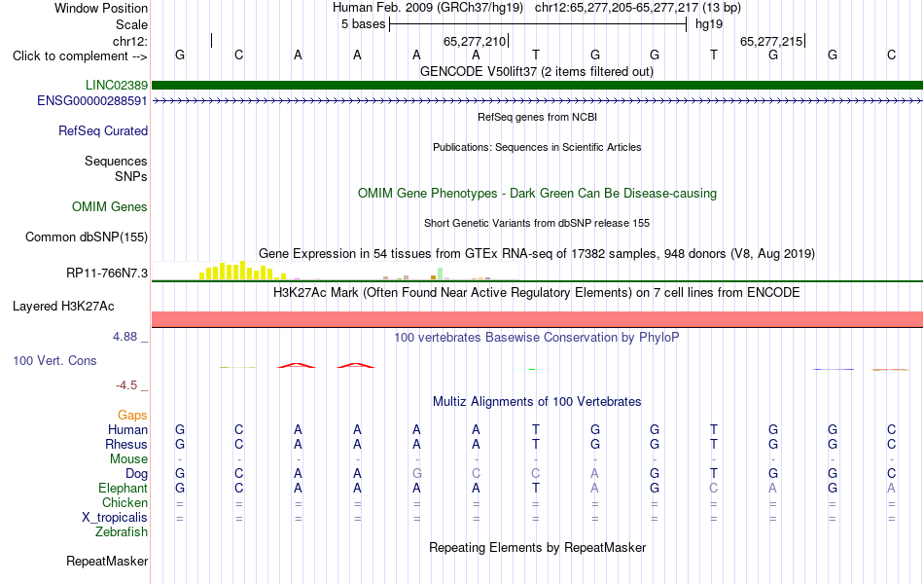Click the 100 Vert. Cons track label

[54, 360]
